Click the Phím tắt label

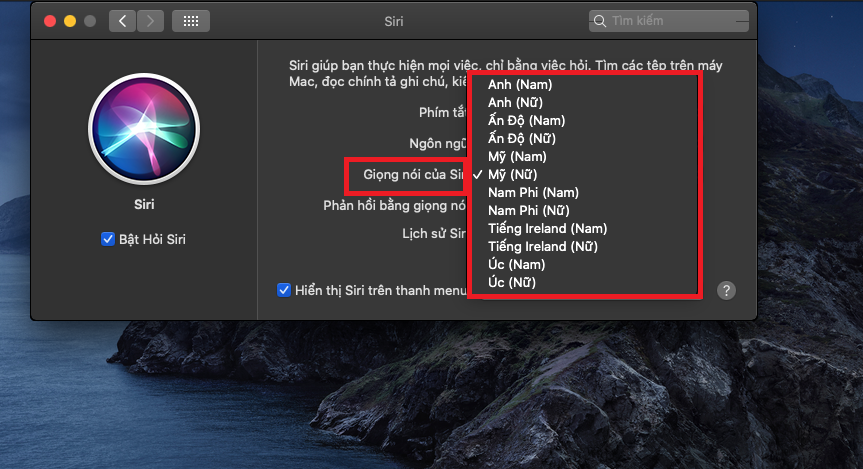[x=443, y=112]
